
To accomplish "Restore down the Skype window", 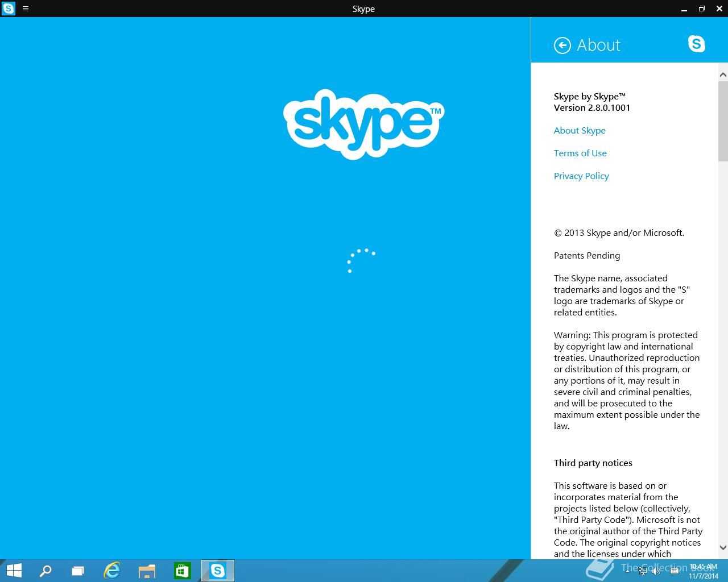I will pyautogui.click(x=701, y=9).
